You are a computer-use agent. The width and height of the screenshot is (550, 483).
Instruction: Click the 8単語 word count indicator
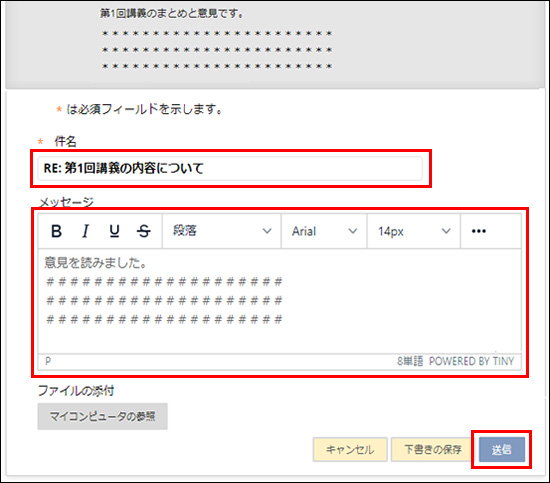pos(410,361)
